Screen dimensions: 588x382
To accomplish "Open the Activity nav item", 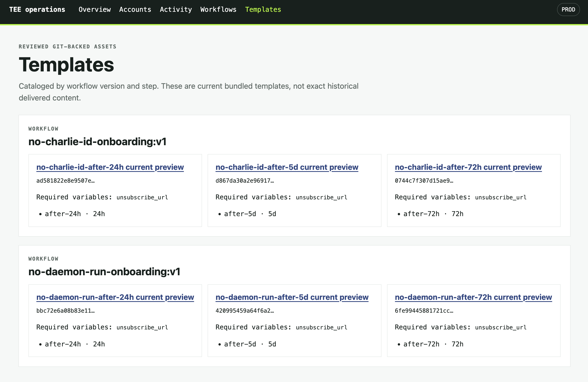I will [176, 9].
